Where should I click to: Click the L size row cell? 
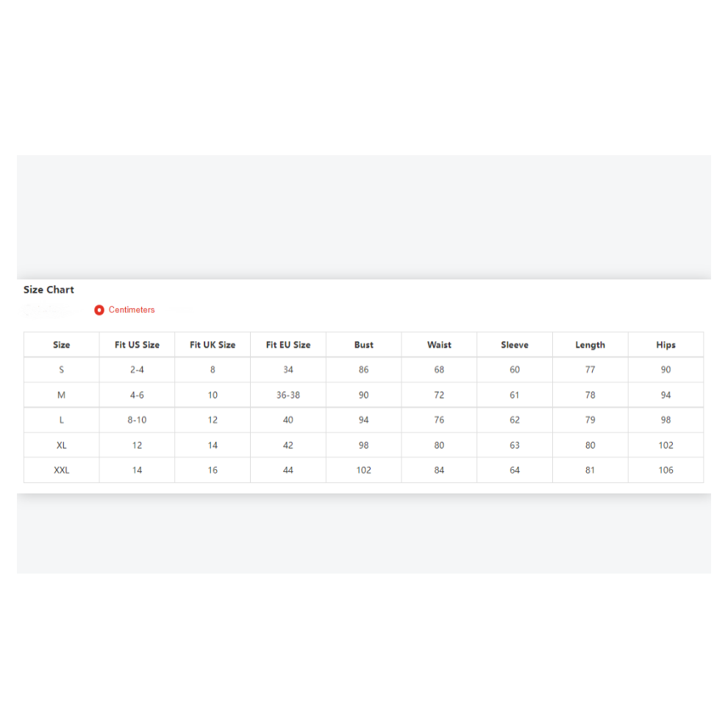[61, 420]
